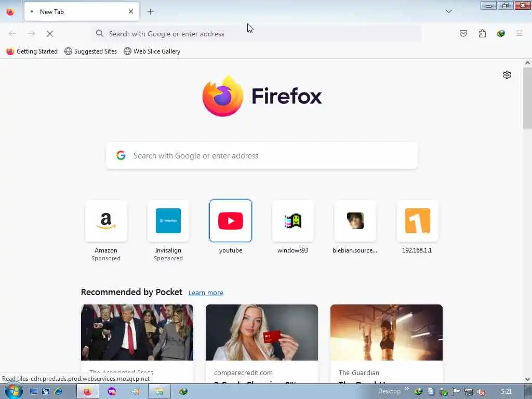Open the Suggested Sites bookmark

tap(90, 51)
